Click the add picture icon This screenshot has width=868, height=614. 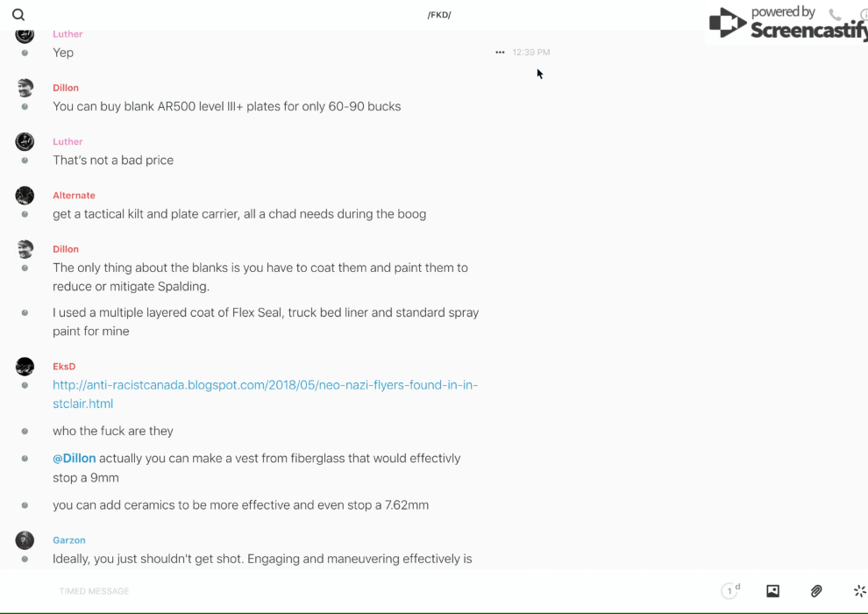(772, 591)
